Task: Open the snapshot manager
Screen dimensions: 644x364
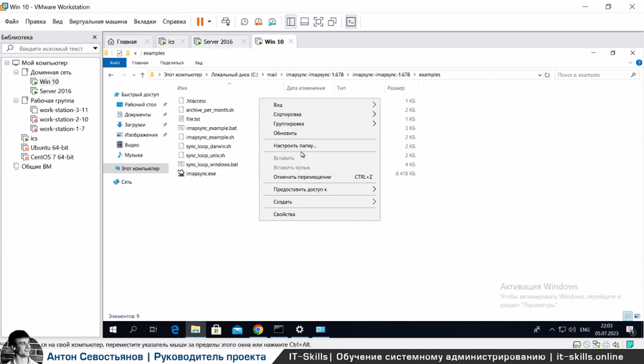Action: coord(272,21)
